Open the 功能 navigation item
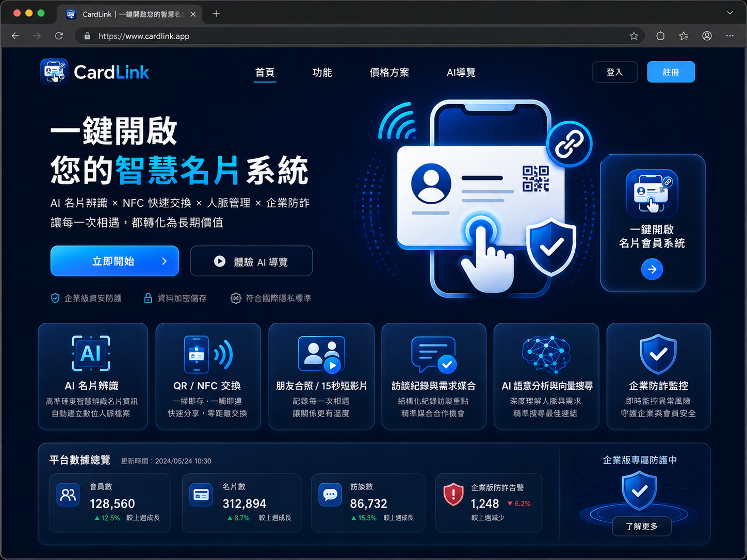The image size is (747, 560). coord(322,73)
